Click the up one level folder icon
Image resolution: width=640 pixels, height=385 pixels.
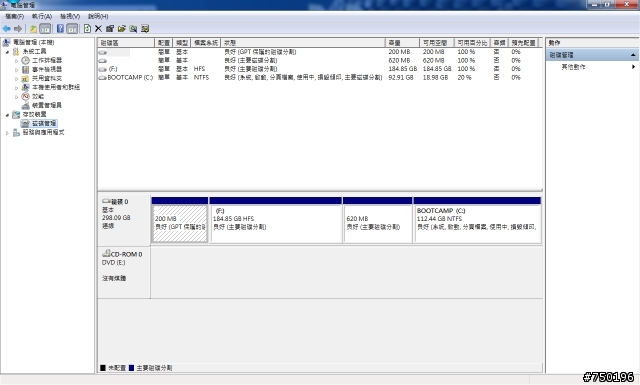[x=33, y=29]
